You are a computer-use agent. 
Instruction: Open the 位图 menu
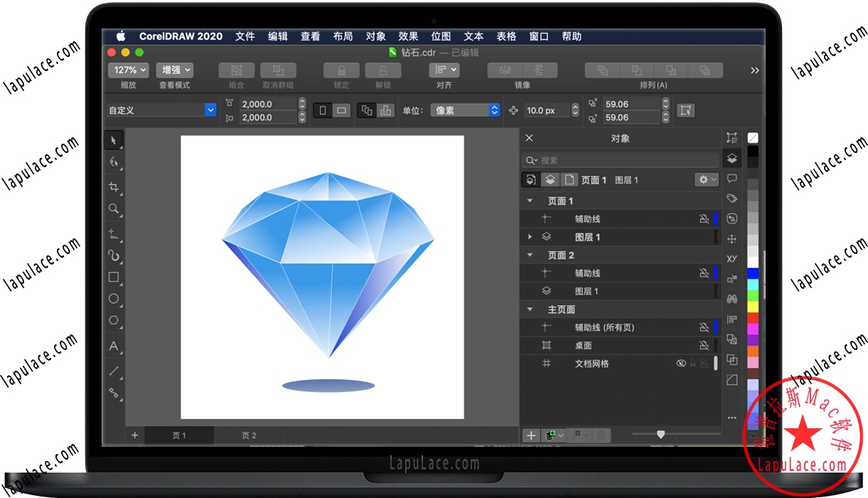(x=441, y=36)
